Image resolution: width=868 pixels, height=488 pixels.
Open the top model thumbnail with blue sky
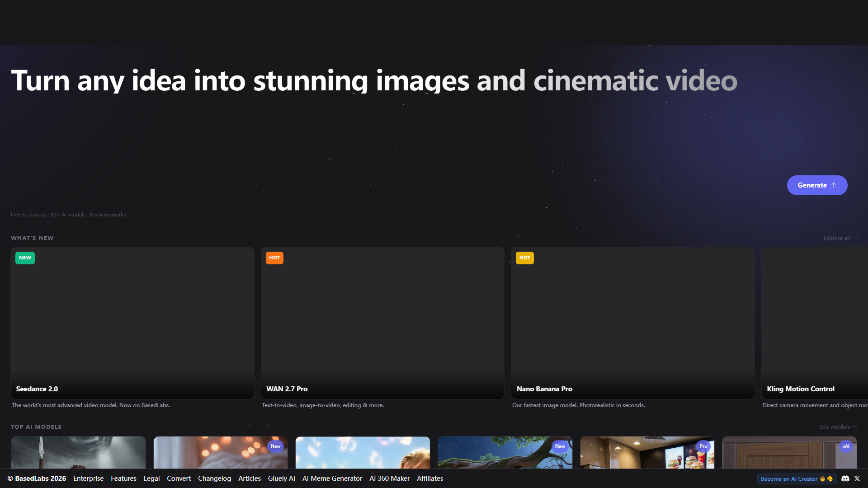363,452
